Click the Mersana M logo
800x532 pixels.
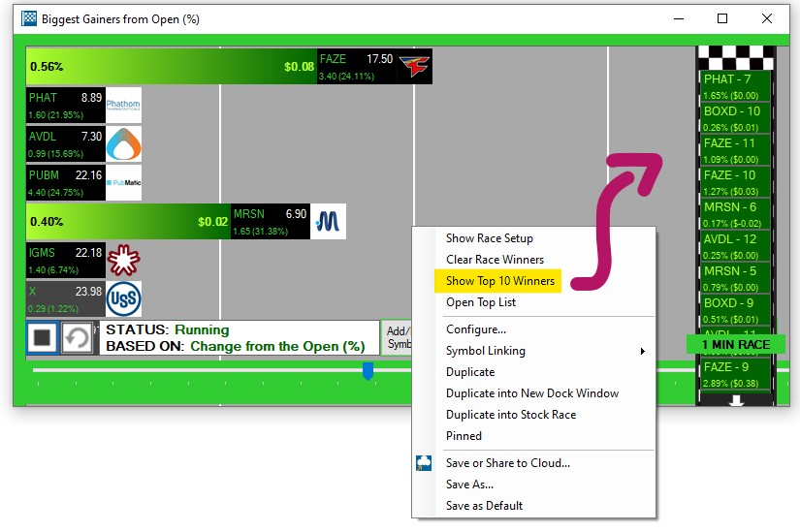pos(329,222)
